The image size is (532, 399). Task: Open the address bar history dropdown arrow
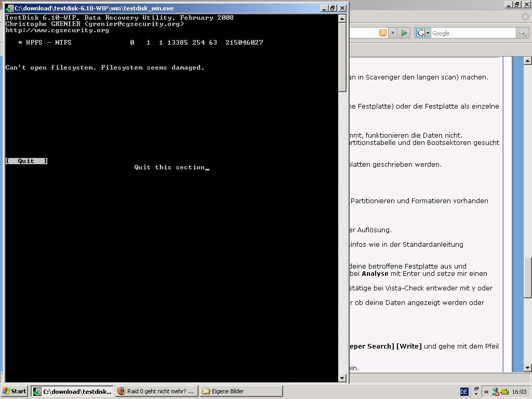[393, 33]
